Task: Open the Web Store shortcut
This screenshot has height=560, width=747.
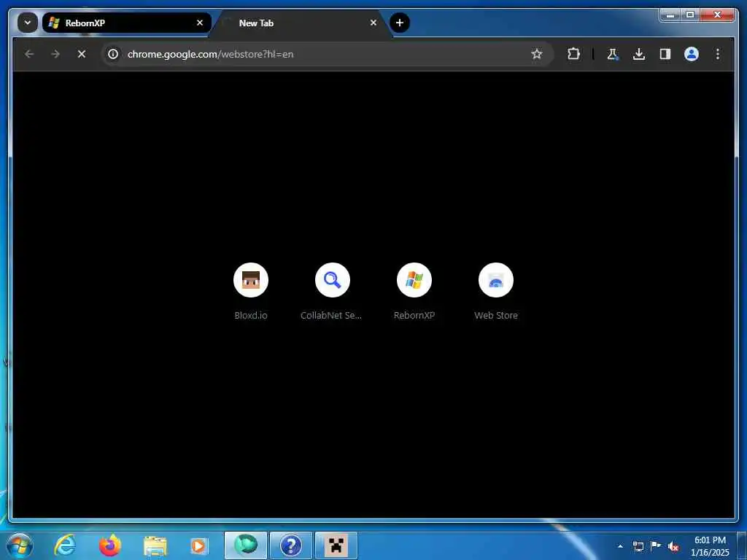Action: point(496,291)
